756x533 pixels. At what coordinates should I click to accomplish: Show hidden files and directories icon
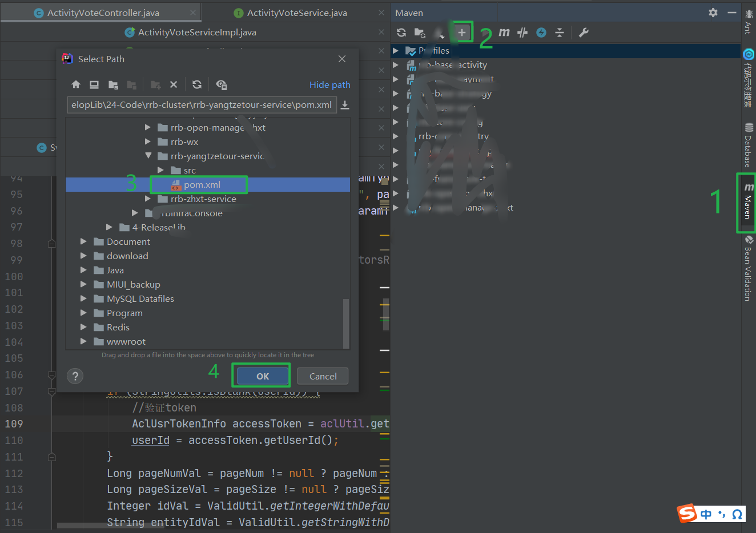pyautogui.click(x=222, y=84)
